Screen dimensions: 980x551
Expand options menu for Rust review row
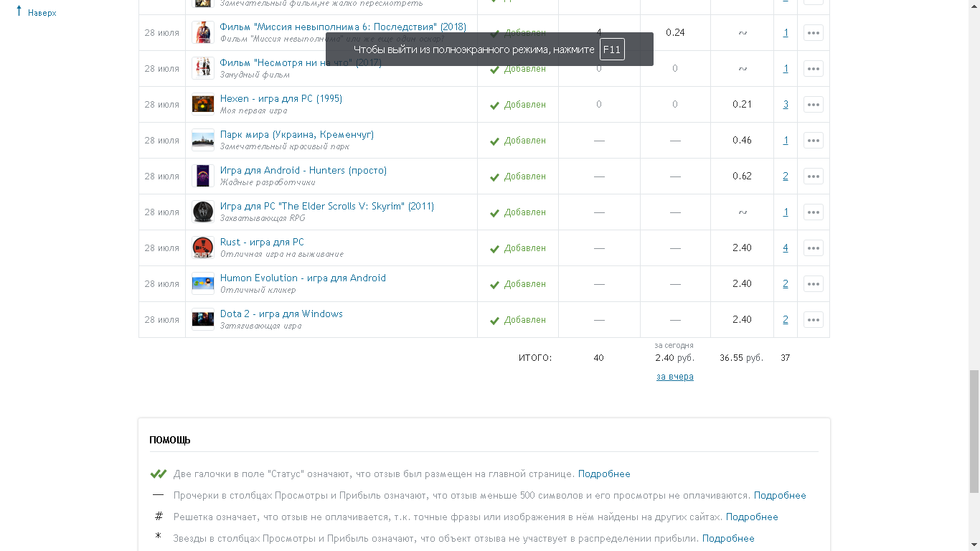pos(813,248)
